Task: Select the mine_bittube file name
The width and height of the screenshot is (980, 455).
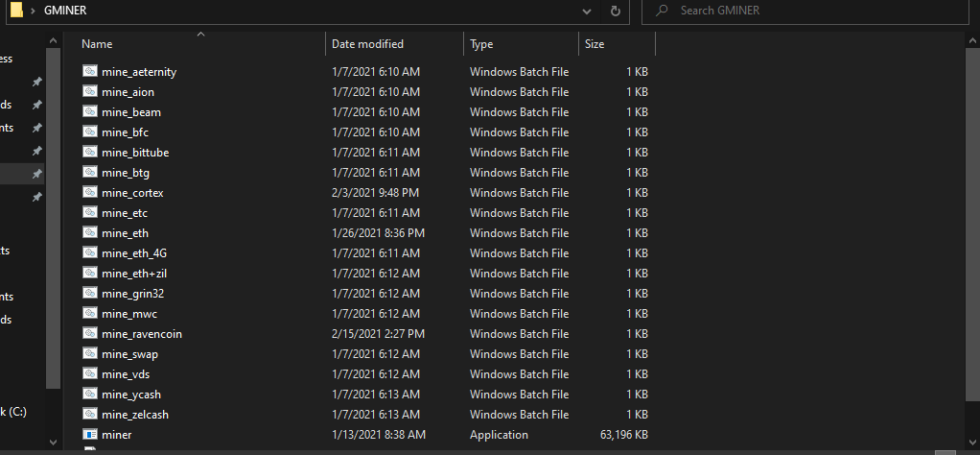Action: (x=135, y=153)
